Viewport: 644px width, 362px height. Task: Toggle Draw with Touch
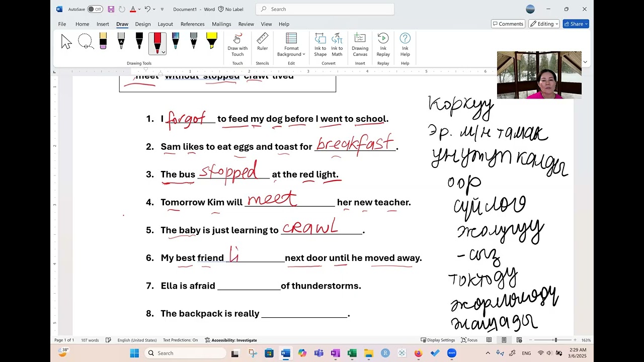click(237, 45)
